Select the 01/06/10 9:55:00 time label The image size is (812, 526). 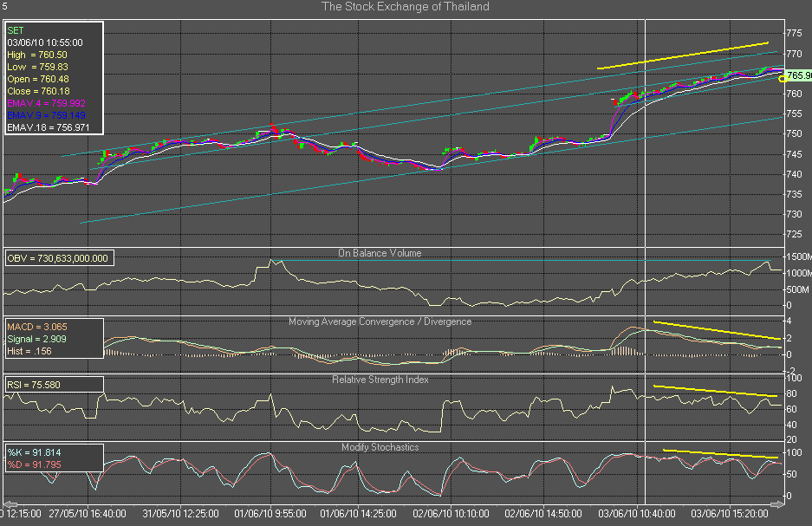click(x=270, y=514)
